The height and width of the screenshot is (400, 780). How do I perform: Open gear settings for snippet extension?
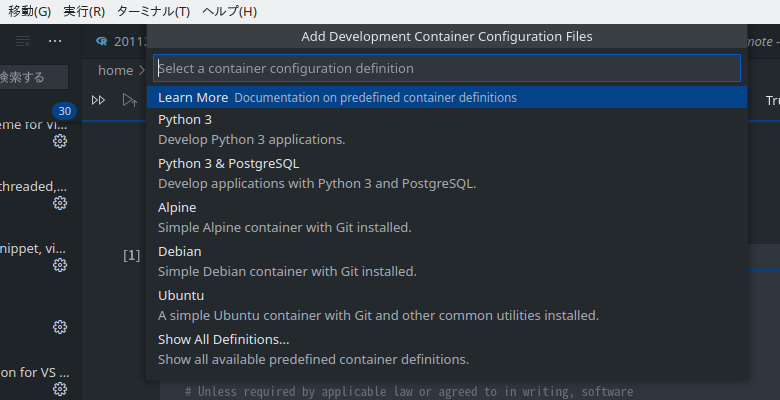point(60,265)
